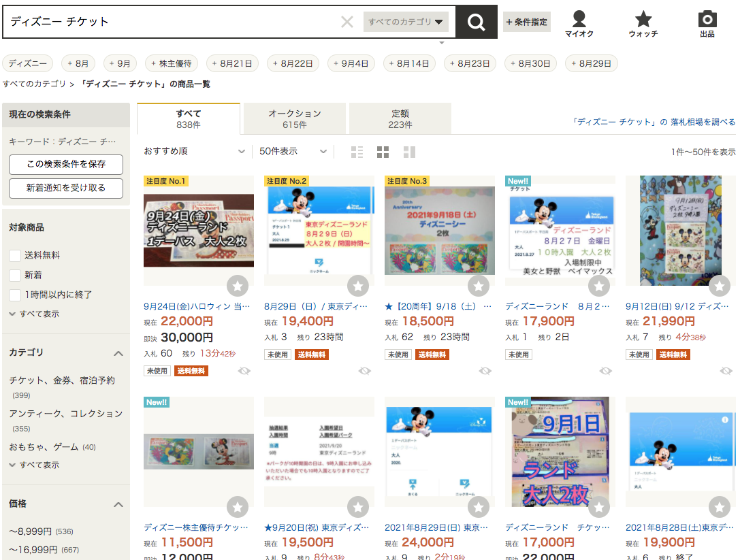Click the camera 出品 listing icon
Viewport: 740px width, 560px height.
[707, 24]
